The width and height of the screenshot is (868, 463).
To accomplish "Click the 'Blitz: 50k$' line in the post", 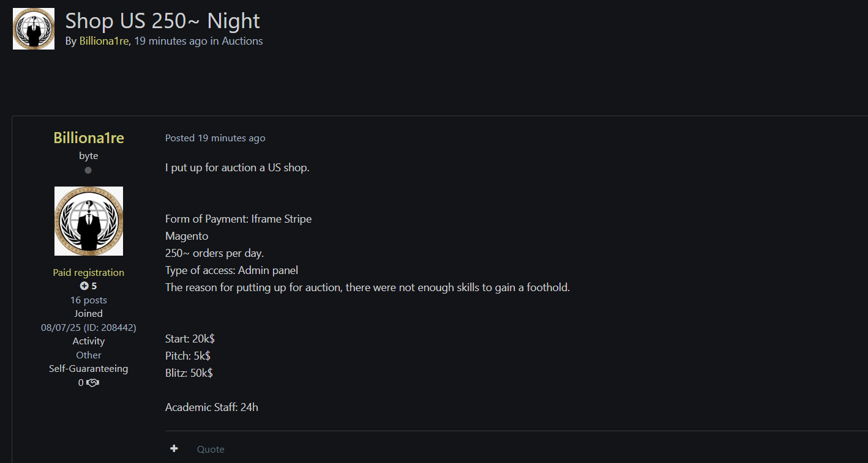I will pyautogui.click(x=189, y=372).
